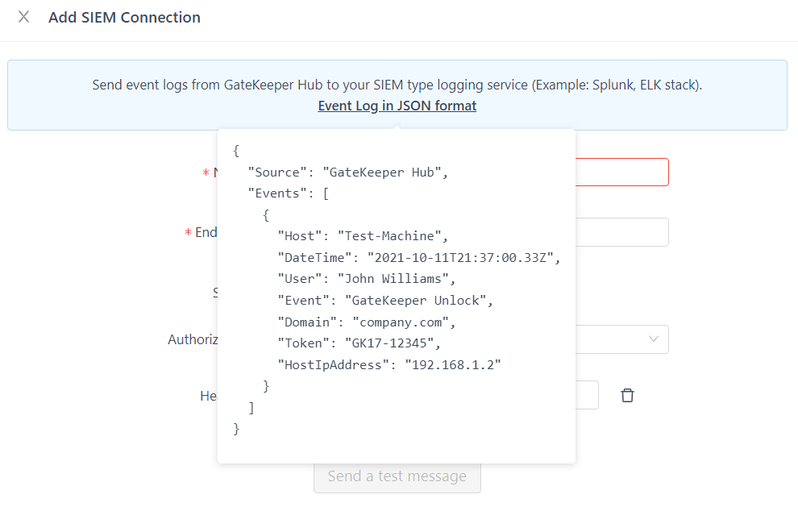The height and width of the screenshot is (532, 798).
Task: Click the Add SIEM Connection title
Action: [x=124, y=17]
